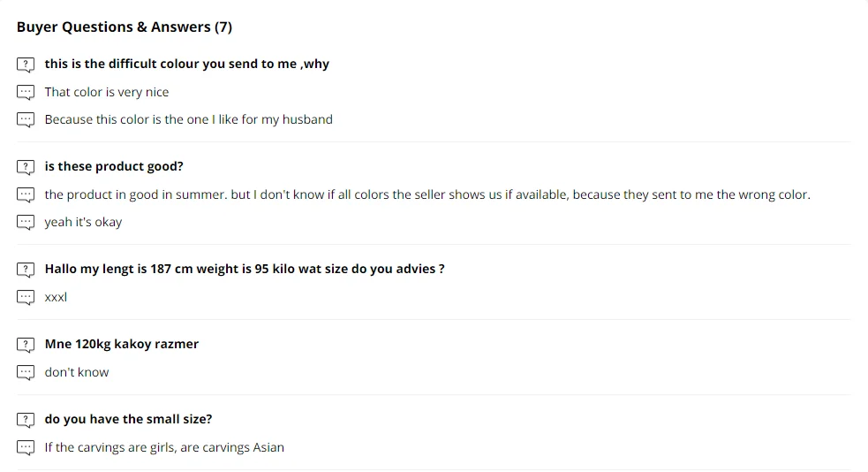Click answer icon next to "yeah it's okay"
The image size is (868, 472).
coord(26,222)
